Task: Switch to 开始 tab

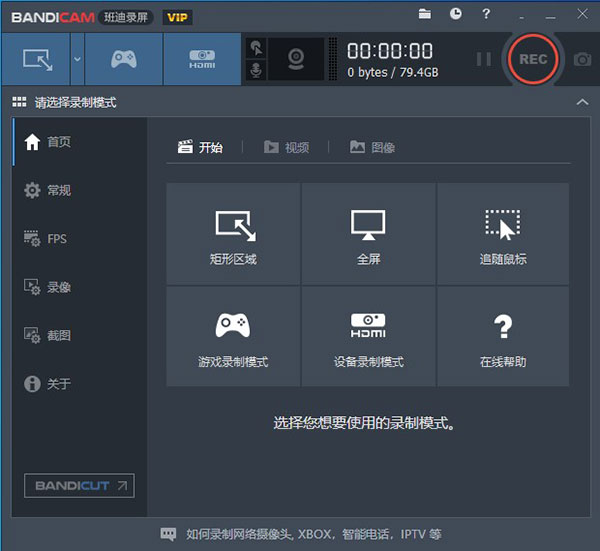Action: [200, 147]
